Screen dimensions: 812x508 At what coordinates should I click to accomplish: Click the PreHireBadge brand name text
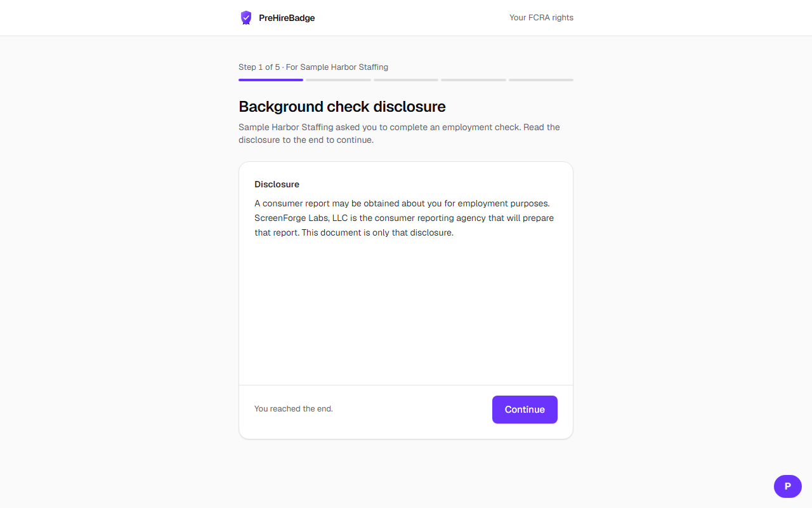pos(287,18)
